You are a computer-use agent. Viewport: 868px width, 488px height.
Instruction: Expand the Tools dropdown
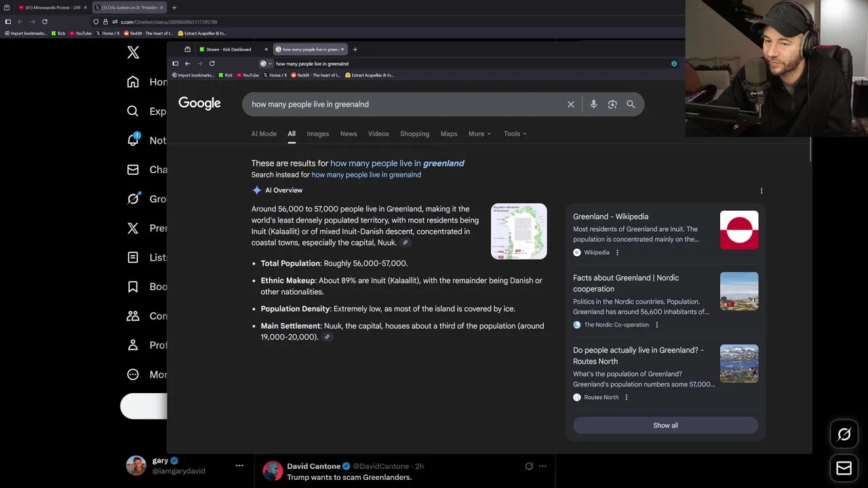tap(515, 134)
